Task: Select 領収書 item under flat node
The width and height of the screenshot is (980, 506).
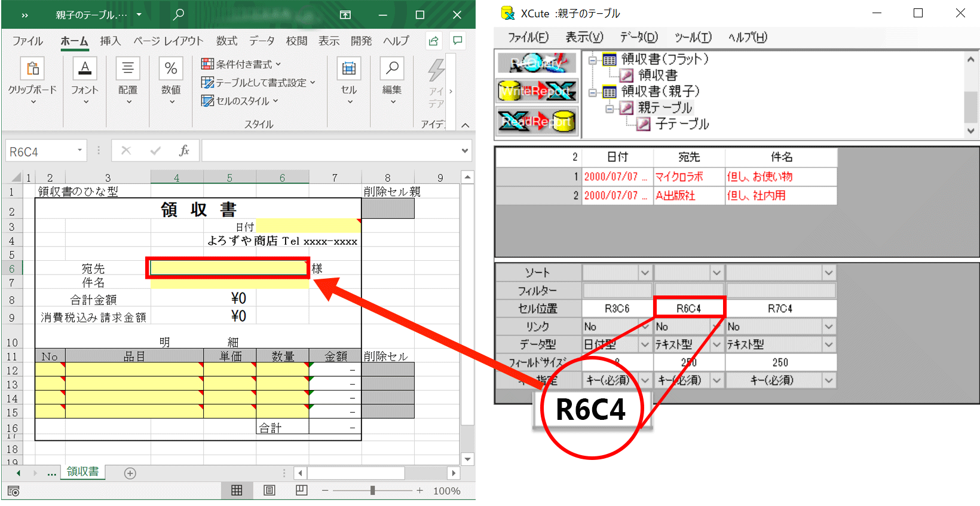Action: (x=658, y=75)
